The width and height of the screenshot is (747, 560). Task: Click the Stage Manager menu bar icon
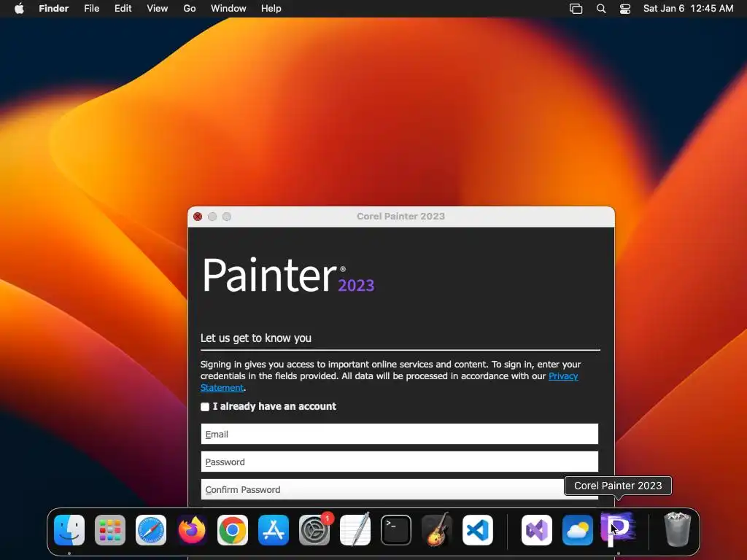click(576, 9)
